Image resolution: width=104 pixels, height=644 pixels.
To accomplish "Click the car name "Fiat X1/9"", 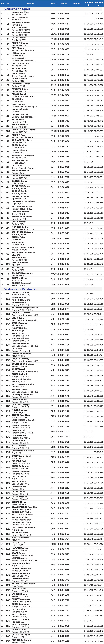I will pyautogui.click(x=17, y=453).
